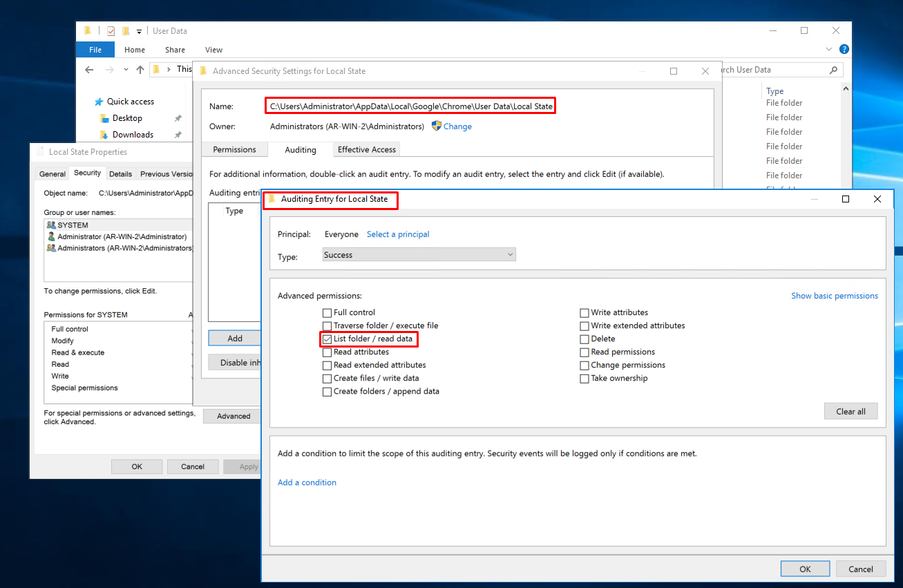
Task: Click the New Folder icon in the title bar
Action: tap(126, 30)
